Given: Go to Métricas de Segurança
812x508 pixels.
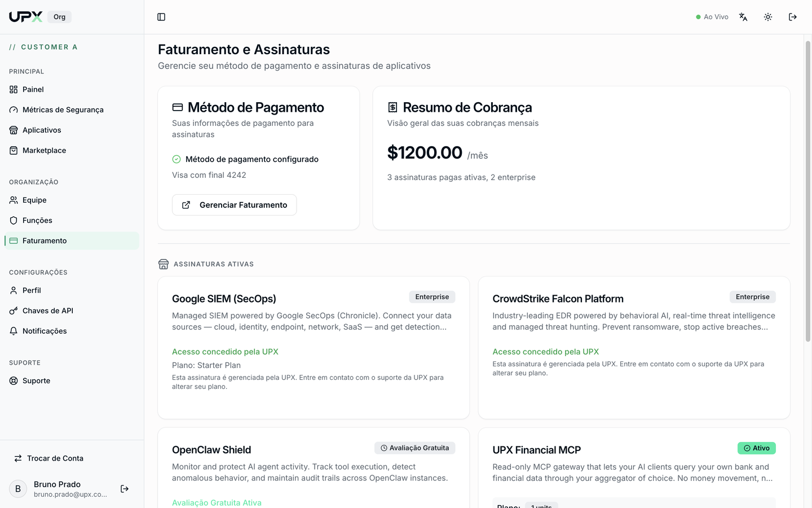Looking at the screenshot, I should (x=72, y=110).
